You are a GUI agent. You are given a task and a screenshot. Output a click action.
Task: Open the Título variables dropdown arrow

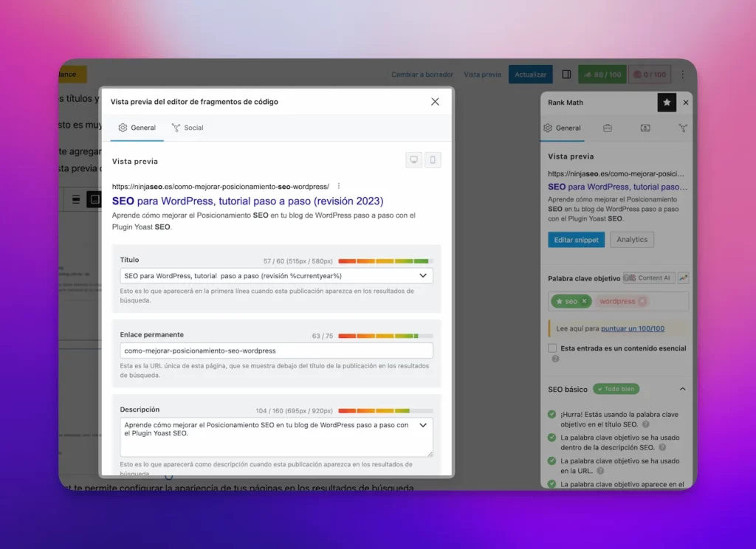click(x=423, y=275)
